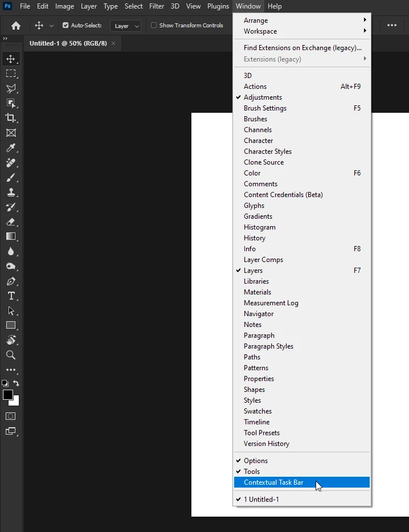Open the Auto-Select Layer dropdown
Image resolution: width=409 pixels, height=532 pixels.
tap(125, 26)
